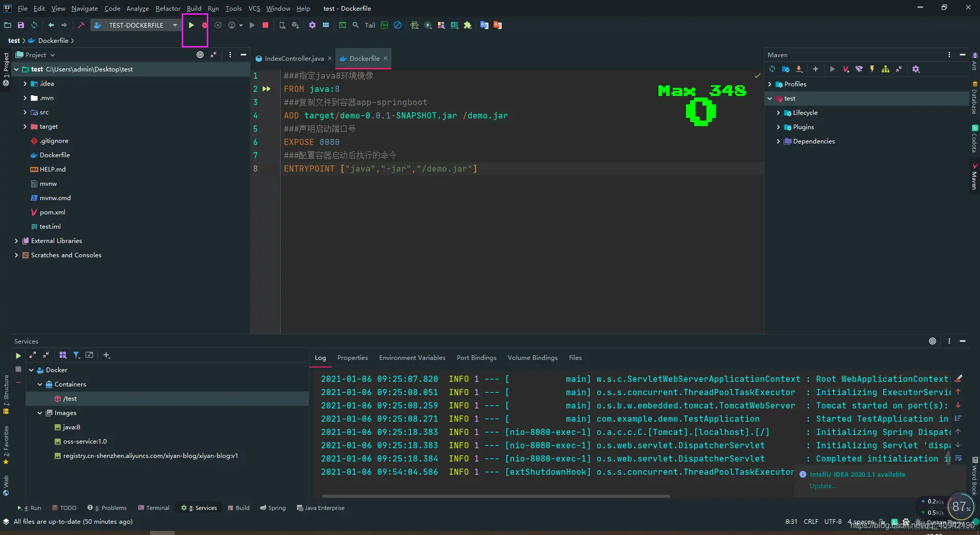This screenshot has height=535, width=980.
Task: Click the Tail toolbar button
Action: [370, 25]
